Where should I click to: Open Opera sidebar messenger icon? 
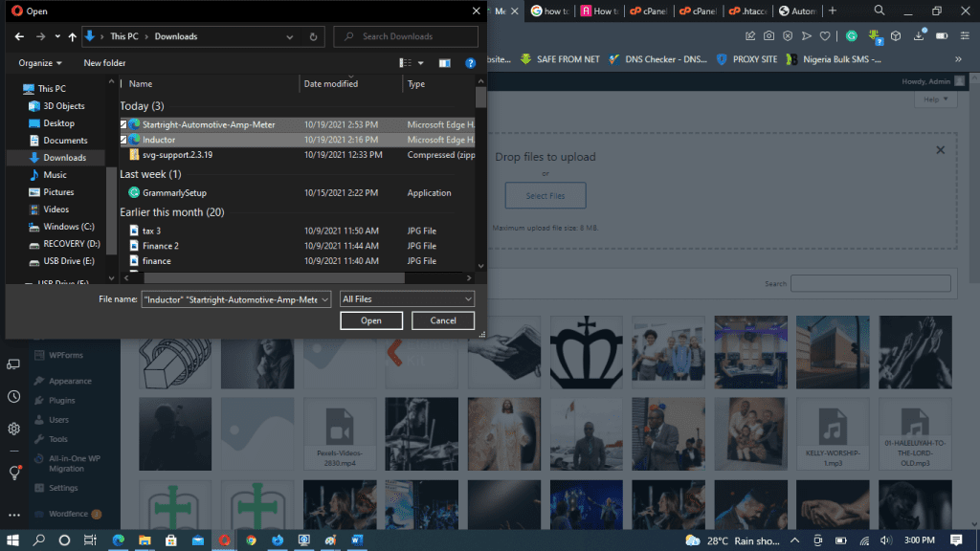coord(13,364)
